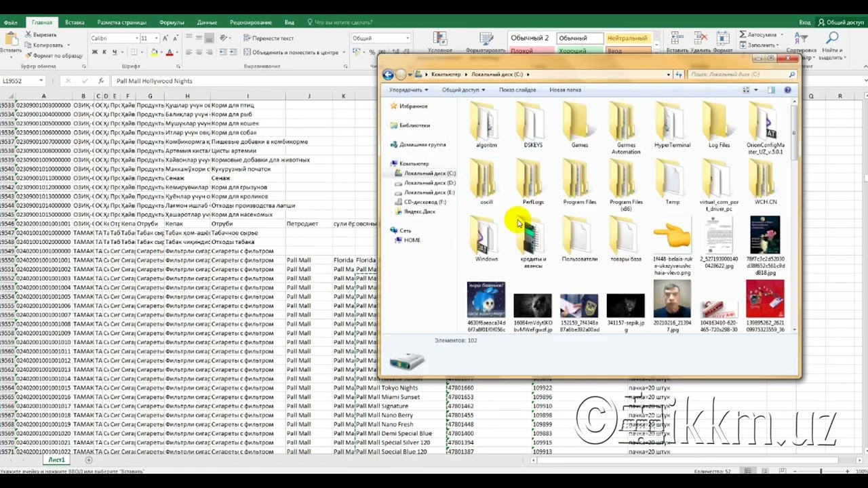This screenshot has height=488, width=868.
Task: Click the insert function fx icon
Action: coord(101,81)
